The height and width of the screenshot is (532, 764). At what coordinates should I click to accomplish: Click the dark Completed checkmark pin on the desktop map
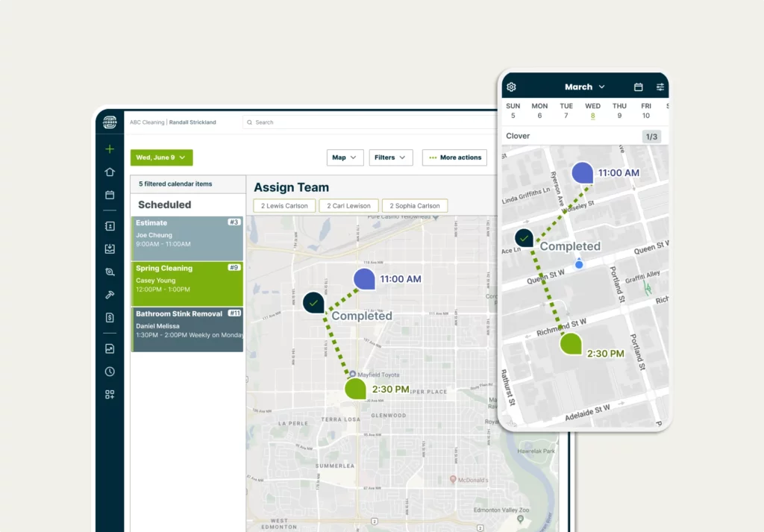313,302
